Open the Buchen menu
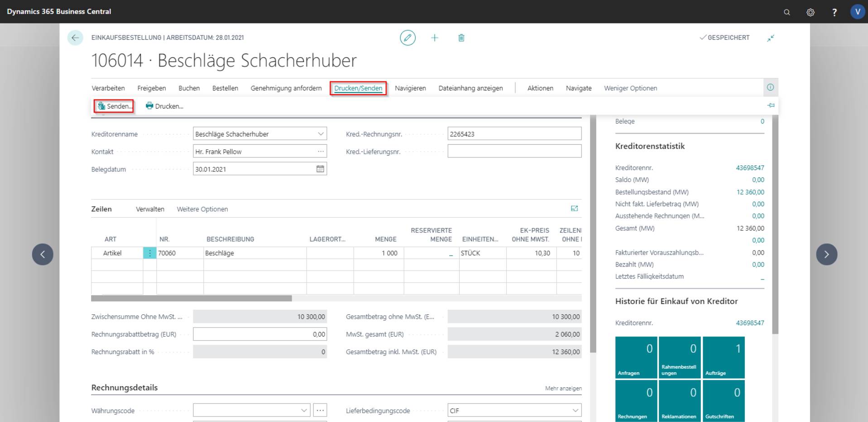 pos(189,88)
